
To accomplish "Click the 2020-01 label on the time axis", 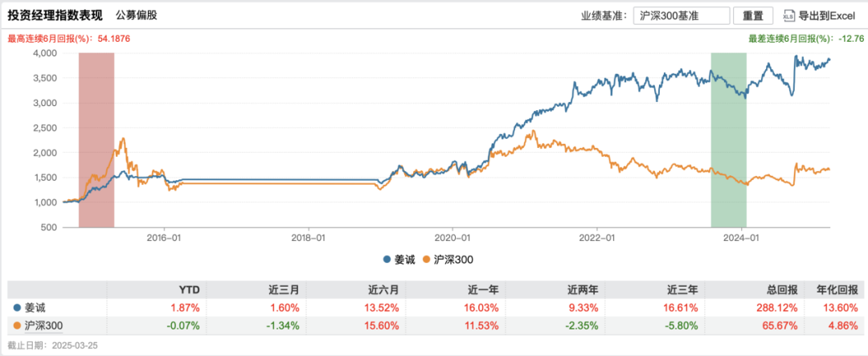I will [x=452, y=239].
